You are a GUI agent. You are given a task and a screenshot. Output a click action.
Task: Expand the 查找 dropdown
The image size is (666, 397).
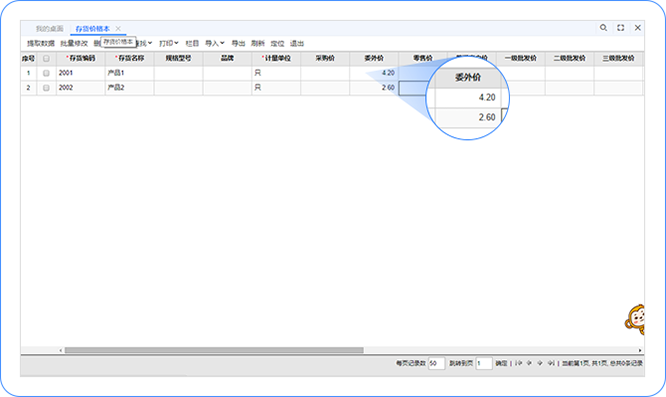point(144,43)
